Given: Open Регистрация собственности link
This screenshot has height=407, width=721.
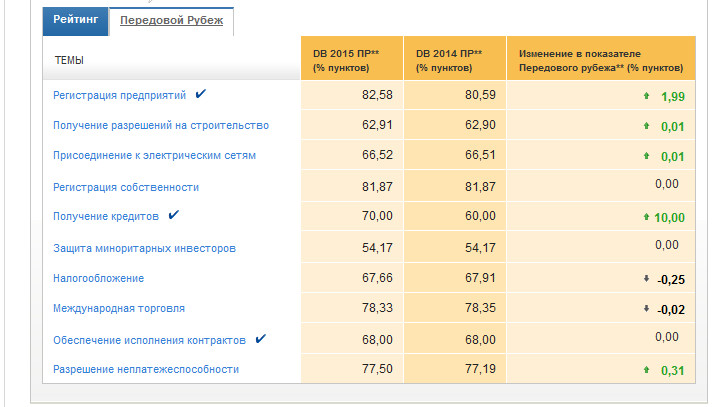Looking at the screenshot, I should 126,187.
